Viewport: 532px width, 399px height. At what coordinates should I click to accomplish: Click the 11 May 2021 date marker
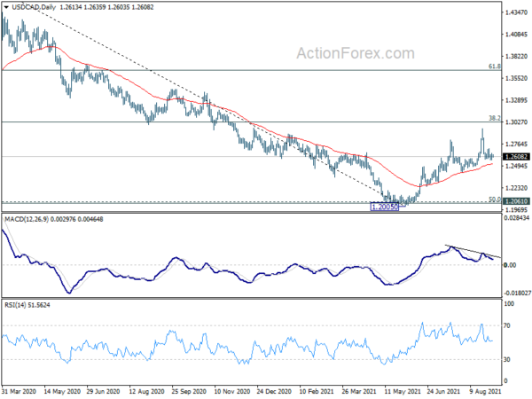(402, 392)
